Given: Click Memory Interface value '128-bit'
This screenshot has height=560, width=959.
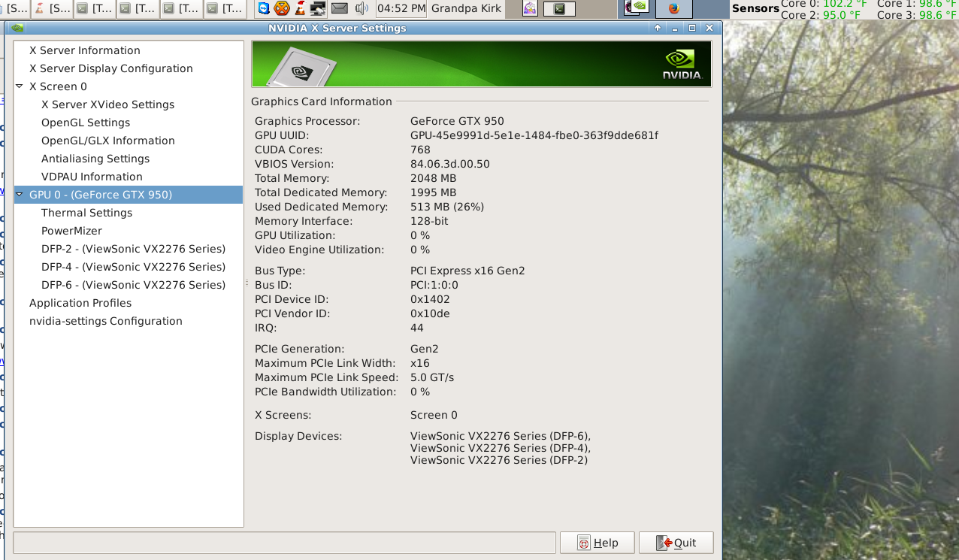Looking at the screenshot, I should click(429, 221).
